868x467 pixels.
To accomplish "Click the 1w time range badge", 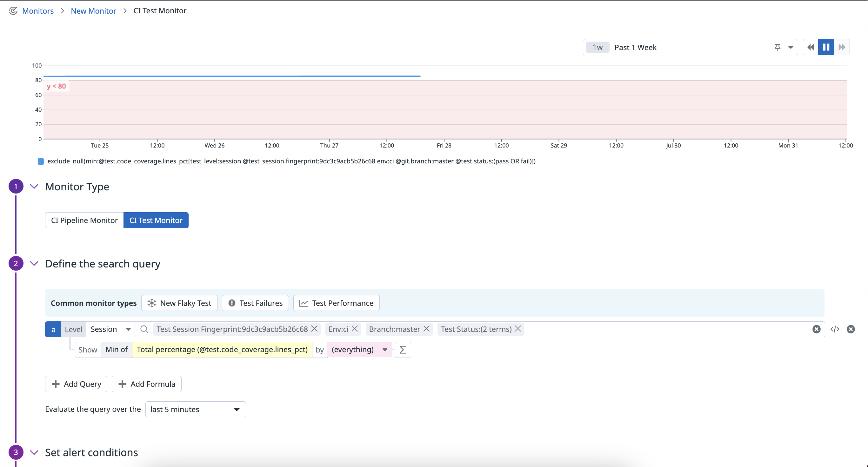I will tap(598, 48).
